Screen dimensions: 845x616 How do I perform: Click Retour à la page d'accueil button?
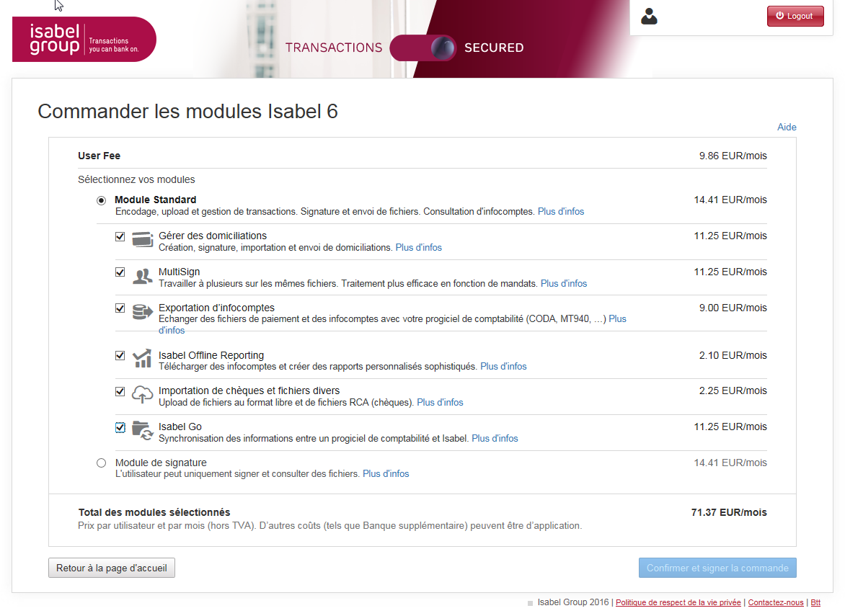pos(112,568)
